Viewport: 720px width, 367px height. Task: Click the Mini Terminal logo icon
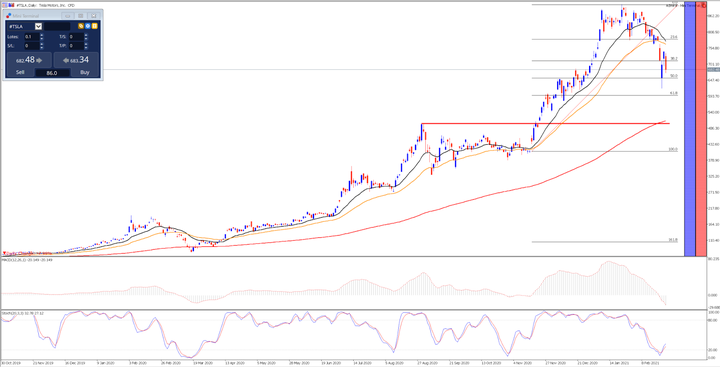(9, 16)
